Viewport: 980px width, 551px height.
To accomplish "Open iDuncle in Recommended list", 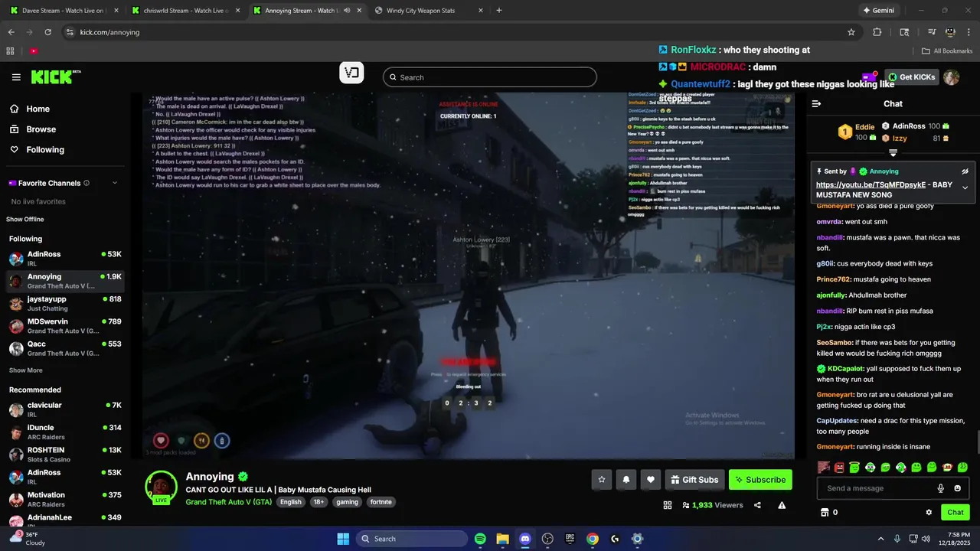I will click(65, 432).
